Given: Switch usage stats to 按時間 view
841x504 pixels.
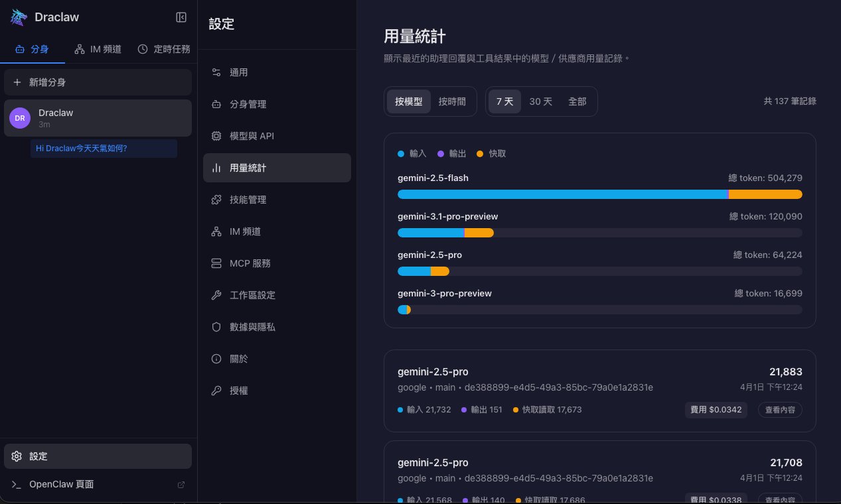Looking at the screenshot, I should [452, 101].
